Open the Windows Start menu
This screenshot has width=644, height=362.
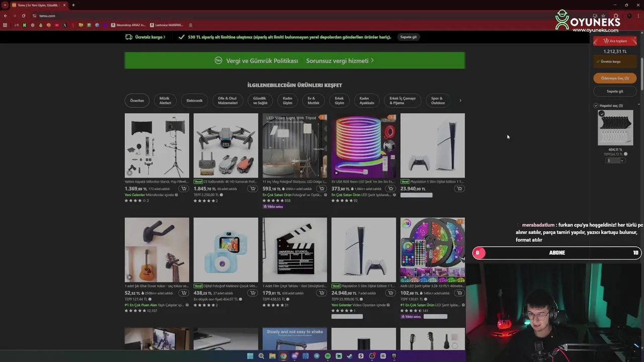pos(250,356)
